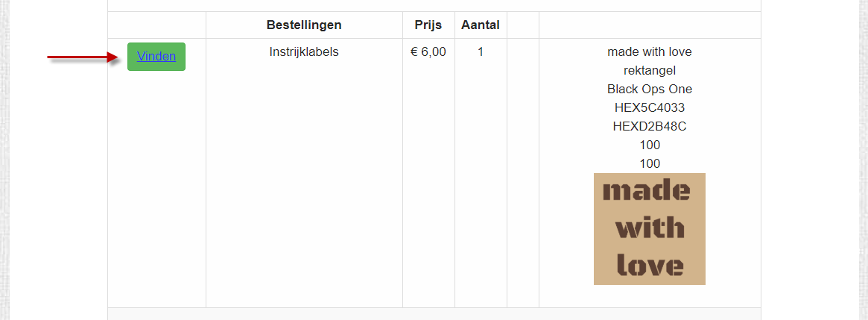The height and width of the screenshot is (320, 868).
Task: Click the empty header cell above Vinden
Action: (156, 25)
